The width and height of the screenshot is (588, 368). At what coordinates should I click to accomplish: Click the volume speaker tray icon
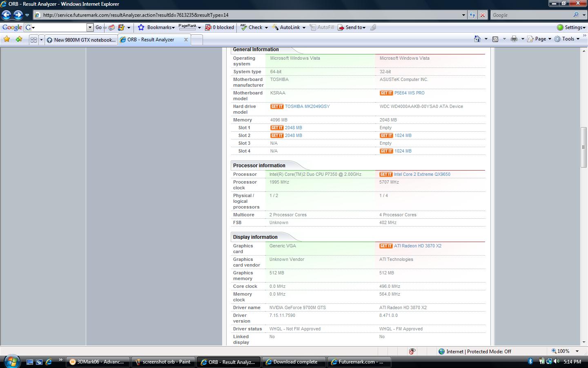(x=556, y=361)
